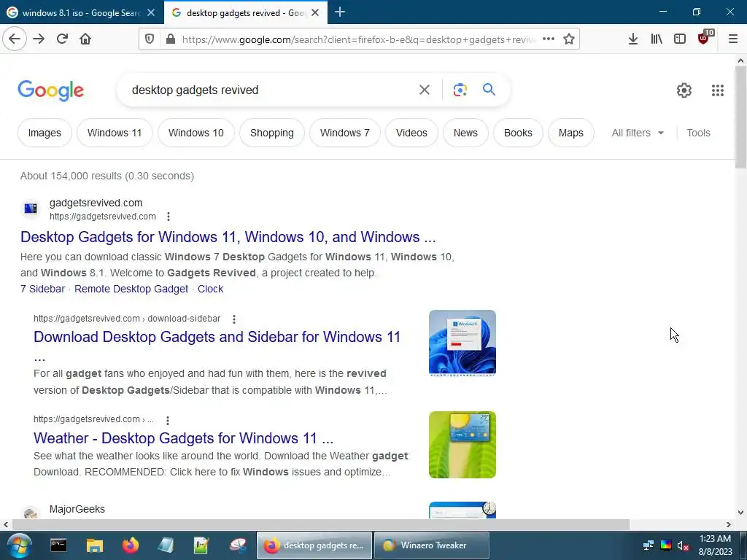This screenshot has width=747, height=560.
Task: Open the Library bookmarks and history icon
Action: (x=657, y=39)
